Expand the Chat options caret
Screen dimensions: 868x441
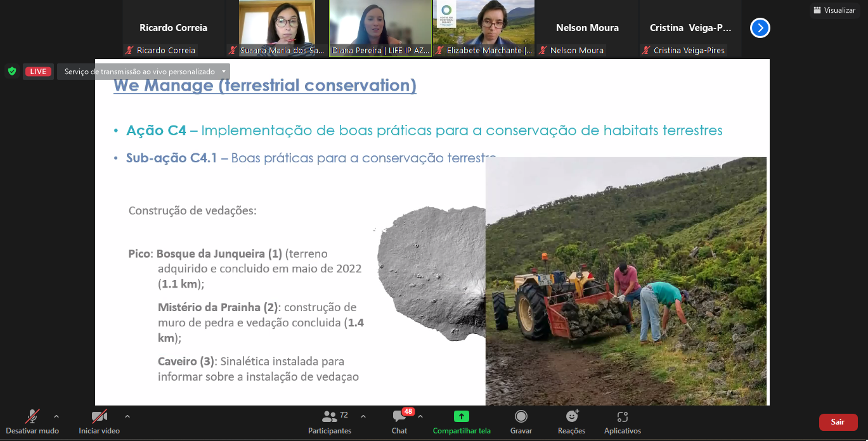coord(420,416)
